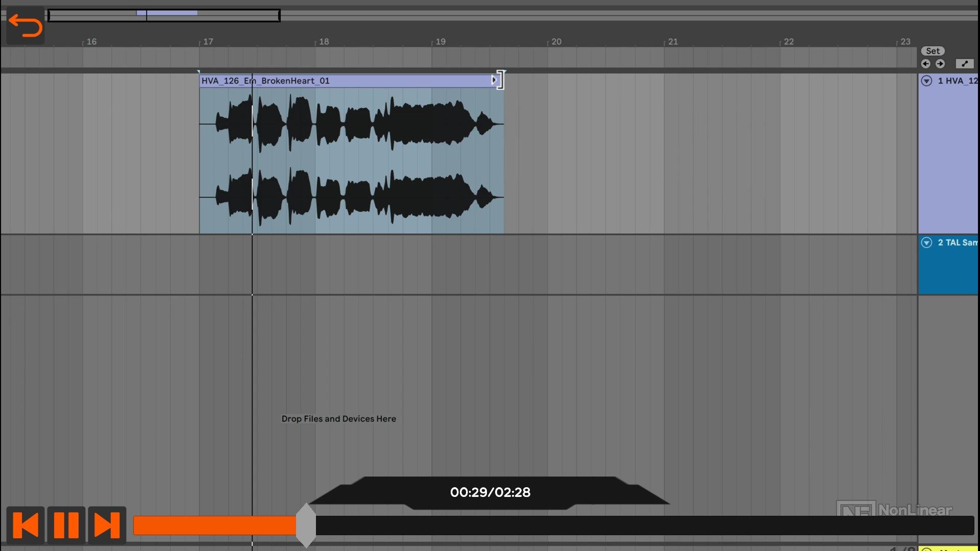Click the audio waveform of the BrokenHeart clip
This screenshot has width=980, height=551.
pos(352,160)
